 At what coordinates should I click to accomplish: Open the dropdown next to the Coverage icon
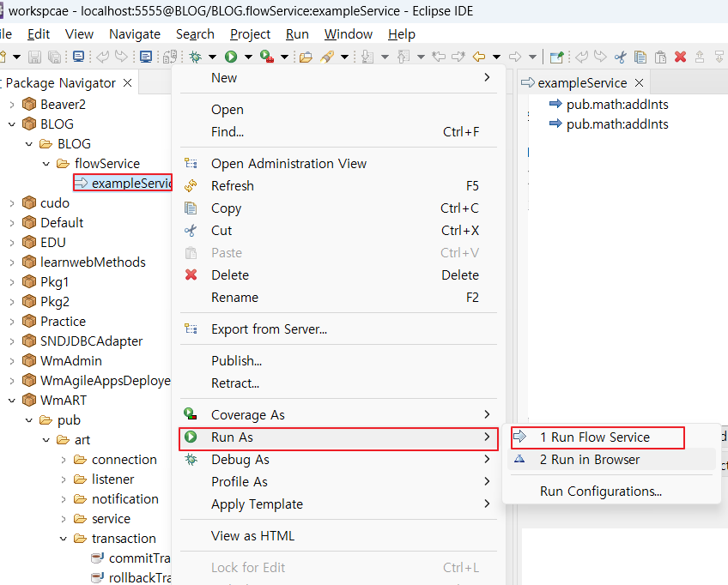pos(285,57)
